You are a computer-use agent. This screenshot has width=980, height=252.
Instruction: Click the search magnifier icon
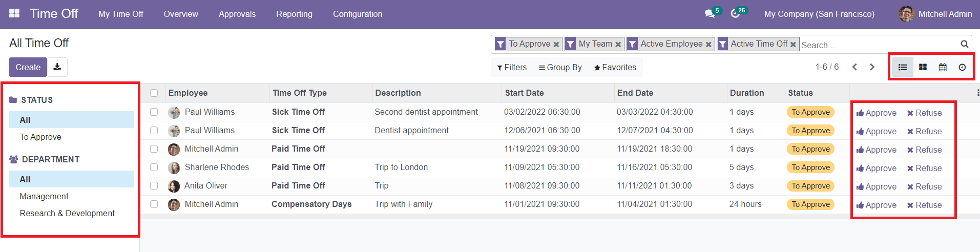(x=964, y=44)
